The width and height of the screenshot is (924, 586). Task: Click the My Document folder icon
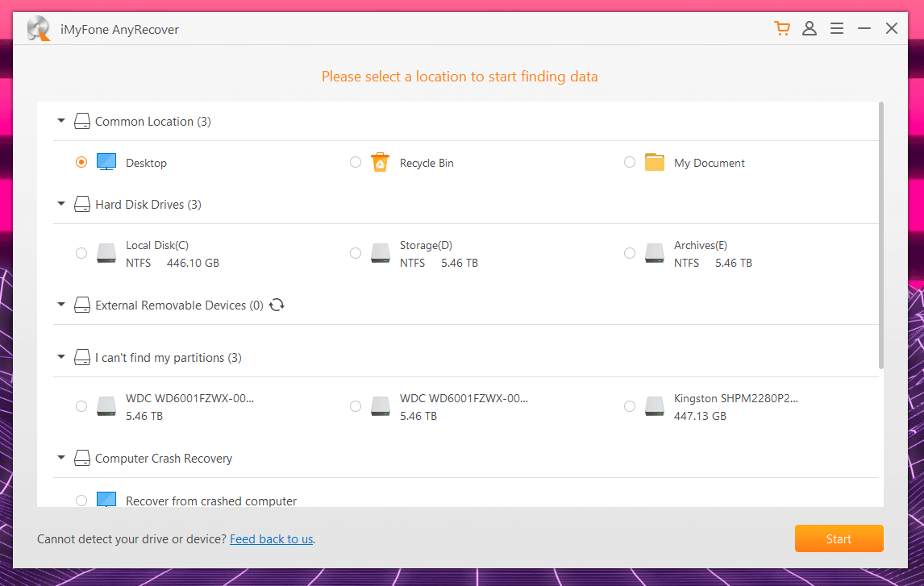pyautogui.click(x=654, y=162)
